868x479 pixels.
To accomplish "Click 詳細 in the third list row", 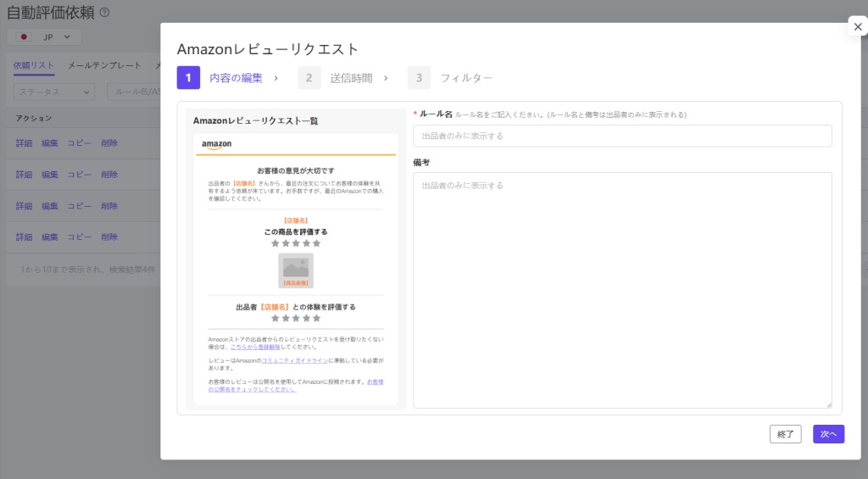I will click(x=24, y=206).
